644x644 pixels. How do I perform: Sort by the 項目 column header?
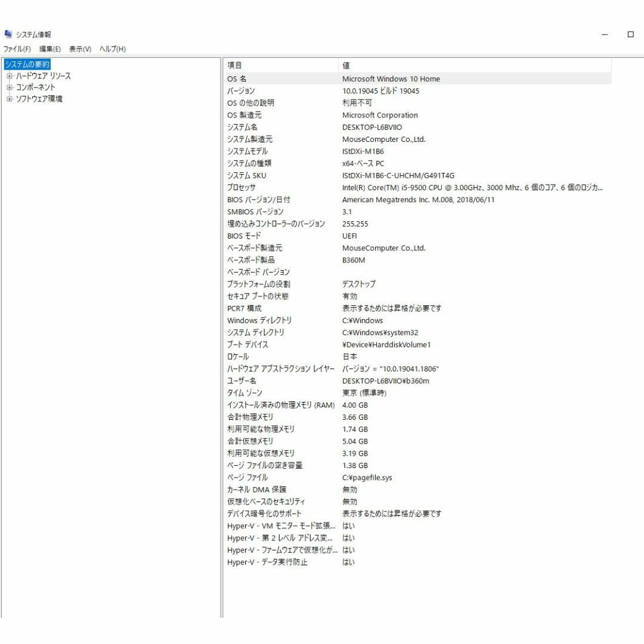coord(281,66)
